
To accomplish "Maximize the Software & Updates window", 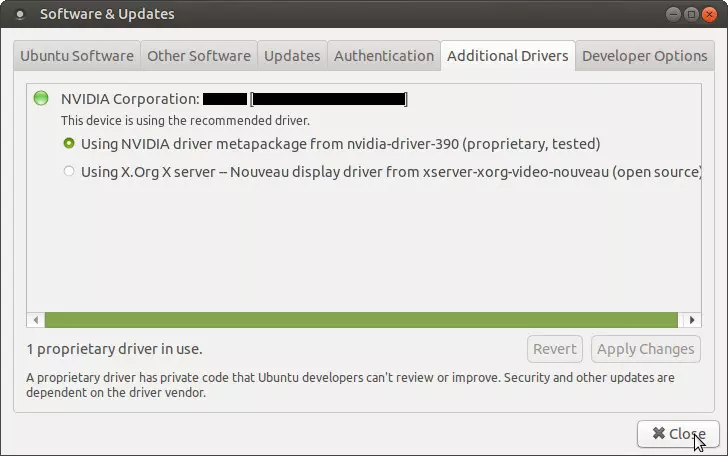I will [x=689, y=14].
